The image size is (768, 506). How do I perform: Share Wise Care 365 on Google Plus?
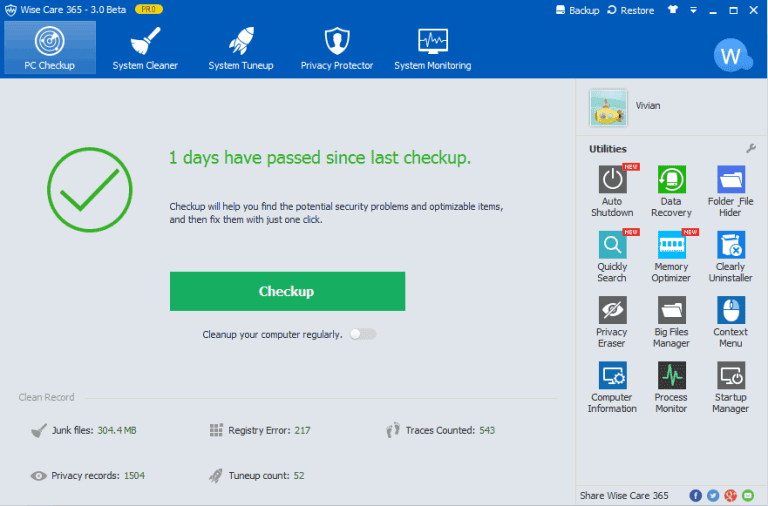(x=730, y=495)
